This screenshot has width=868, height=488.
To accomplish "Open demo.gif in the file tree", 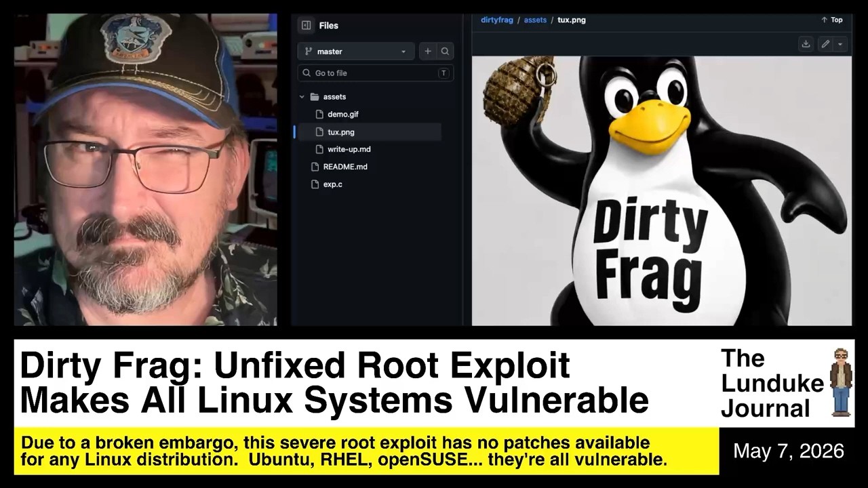I will tap(343, 115).
